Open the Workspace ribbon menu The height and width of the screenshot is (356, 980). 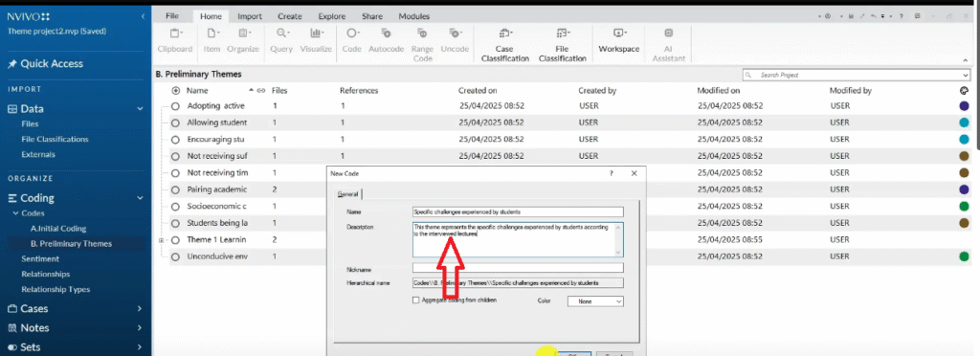pyautogui.click(x=619, y=39)
